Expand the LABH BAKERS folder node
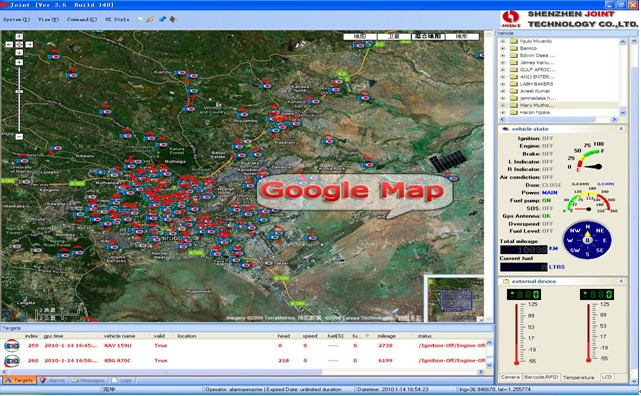641x396 pixels. (503, 84)
